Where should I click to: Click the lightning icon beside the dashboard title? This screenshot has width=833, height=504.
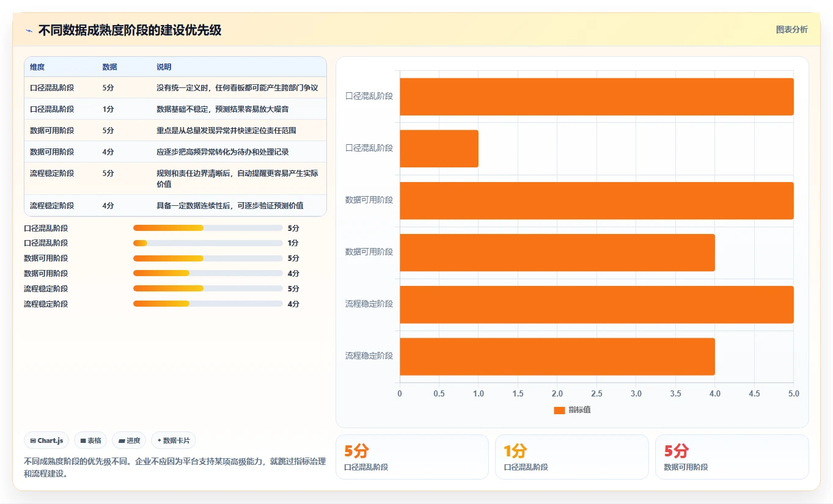coord(29,31)
